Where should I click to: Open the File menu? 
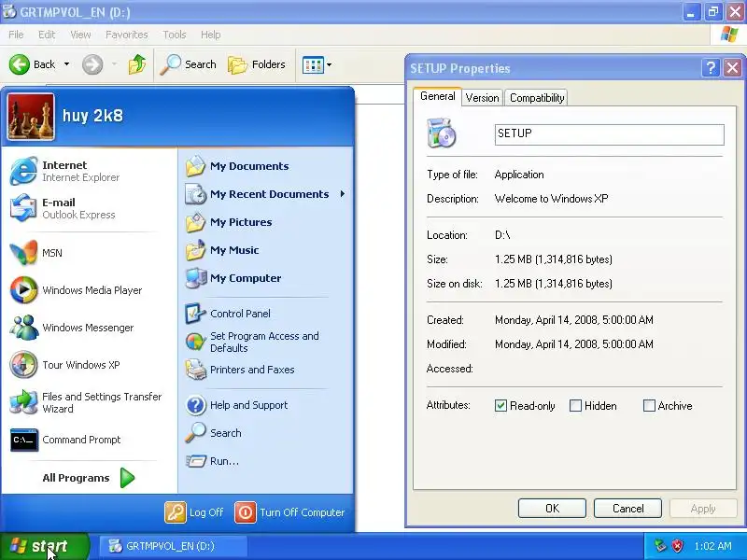(x=16, y=35)
